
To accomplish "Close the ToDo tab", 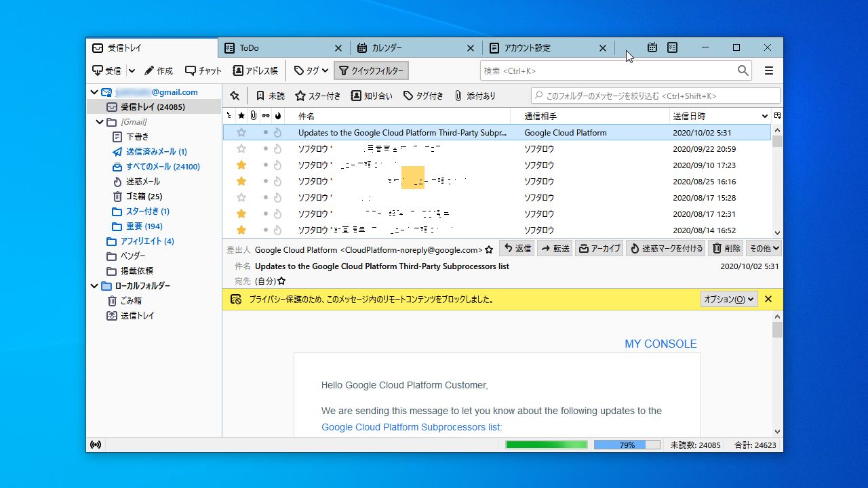I will tap(338, 48).
